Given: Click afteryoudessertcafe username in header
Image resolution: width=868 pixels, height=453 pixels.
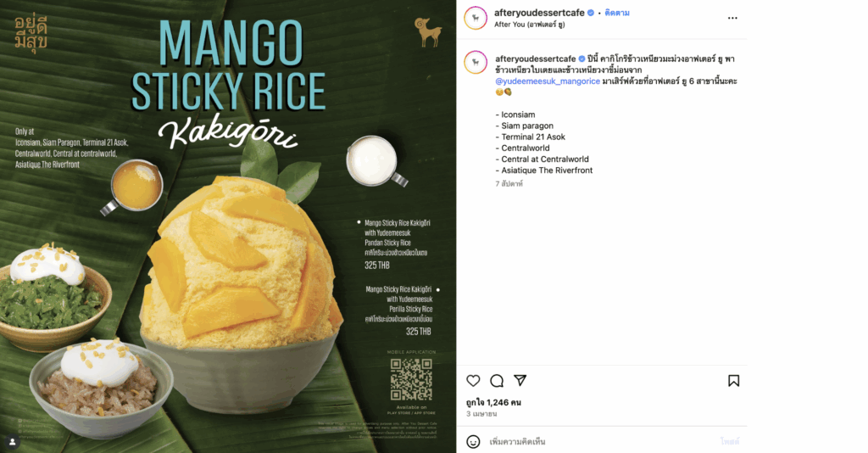Looking at the screenshot, I should 539,13.
